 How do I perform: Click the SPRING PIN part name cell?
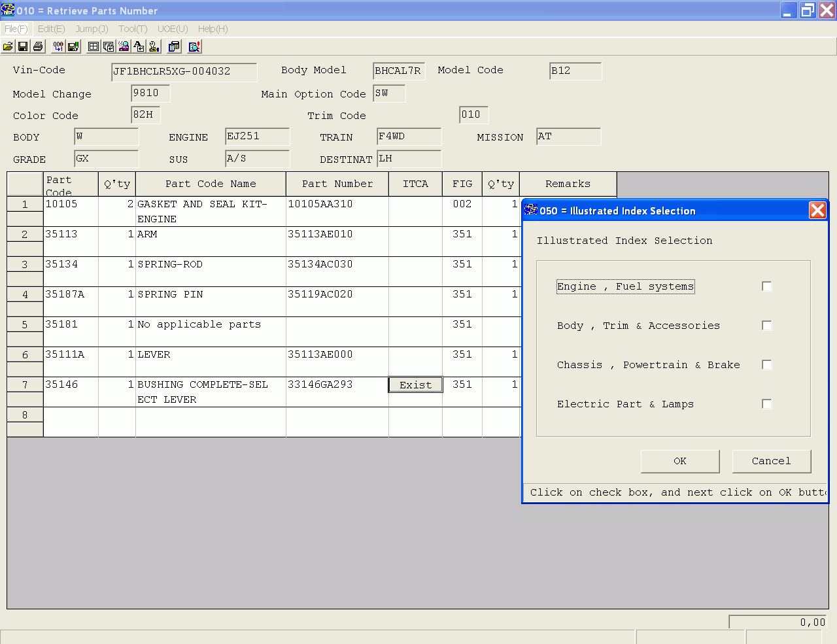(x=211, y=301)
